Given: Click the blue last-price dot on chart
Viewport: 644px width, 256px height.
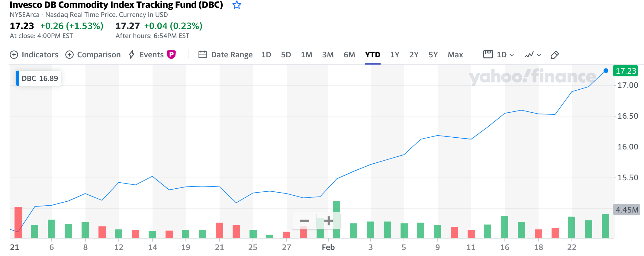Looking at the screenshot, I should click(x=606, y=71).
